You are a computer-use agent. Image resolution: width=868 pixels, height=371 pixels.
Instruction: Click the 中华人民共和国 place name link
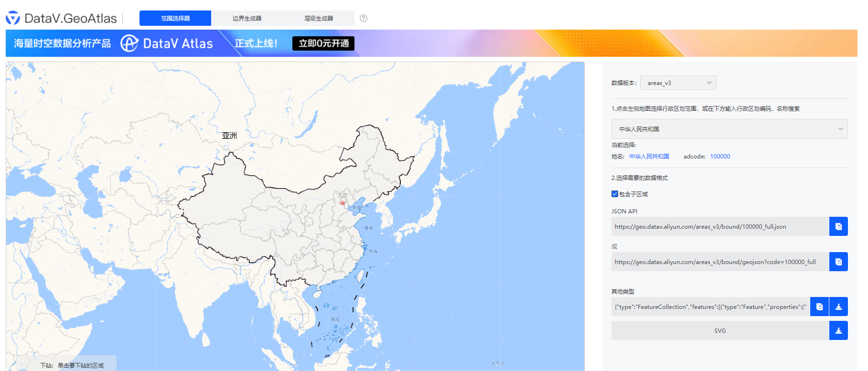[649, 156]
